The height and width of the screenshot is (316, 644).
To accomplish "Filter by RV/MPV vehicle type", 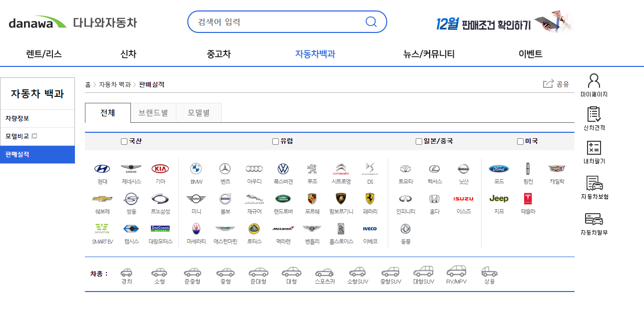I will [x=456, y=275].
